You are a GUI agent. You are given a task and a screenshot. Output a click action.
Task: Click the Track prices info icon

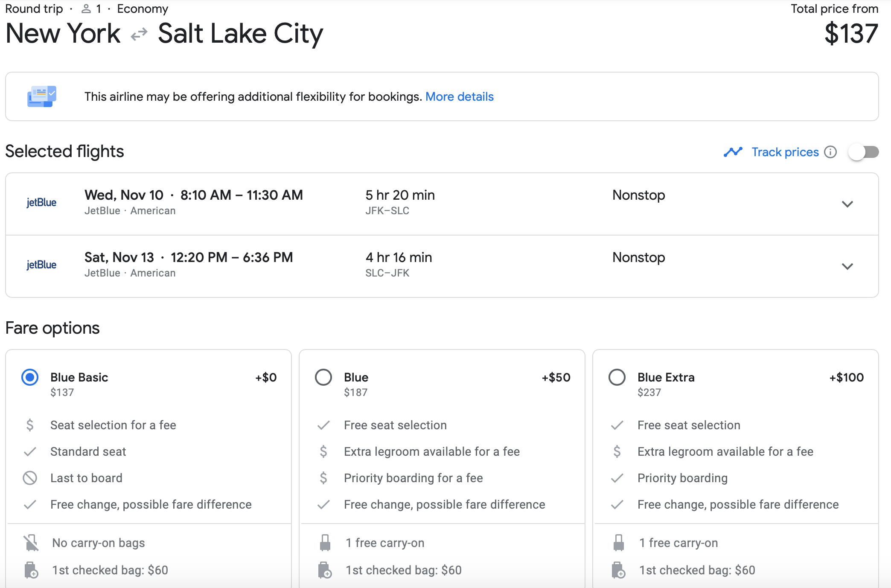(830, 152)
